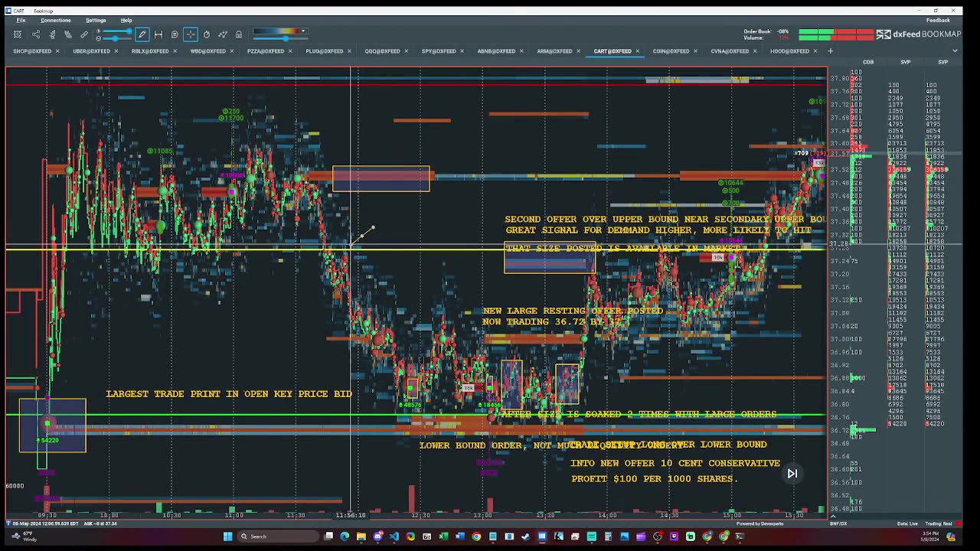Click the line chart indicator icon

click(223, 34)
